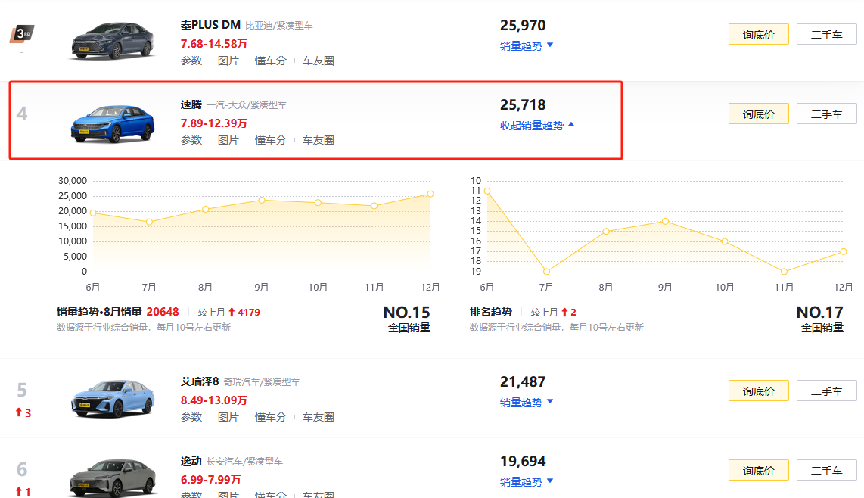Click 二手车 button for 逸动
Viewport: 864px width, 498px height.
pos(827,470)
